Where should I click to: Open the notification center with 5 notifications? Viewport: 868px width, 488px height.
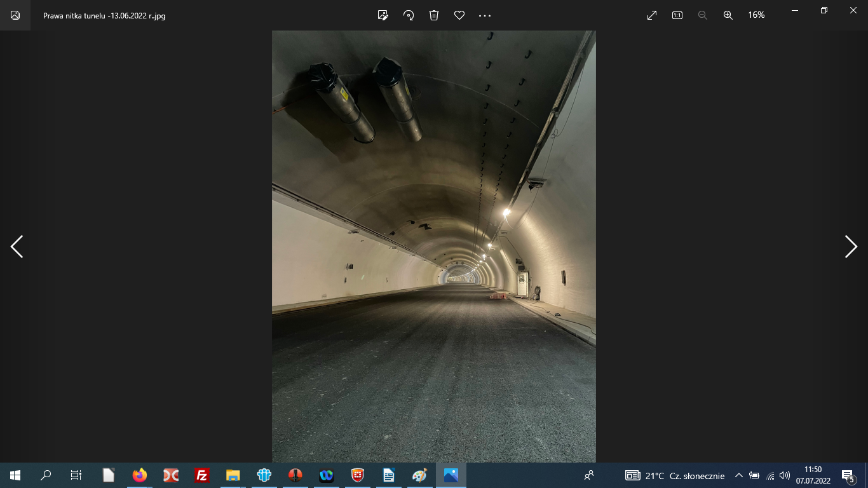[x=847, y=475]
